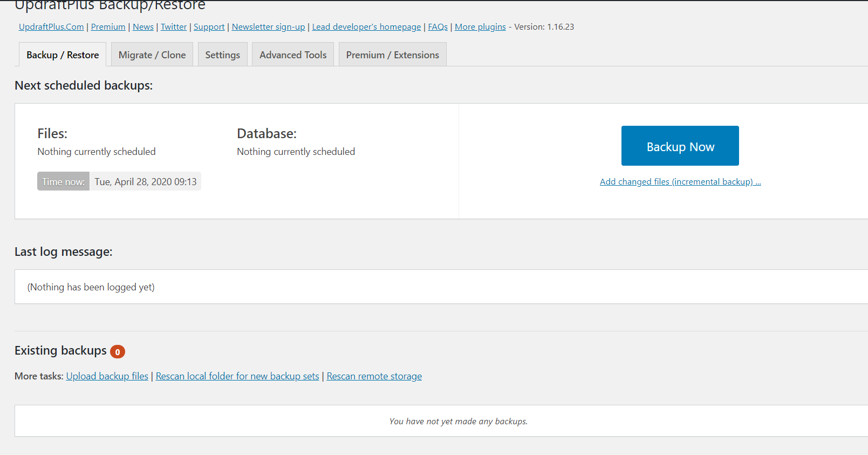Click the 'Version: 1.16.23' text
Screen dimensions: 868x455
click(x=544, y=26)
